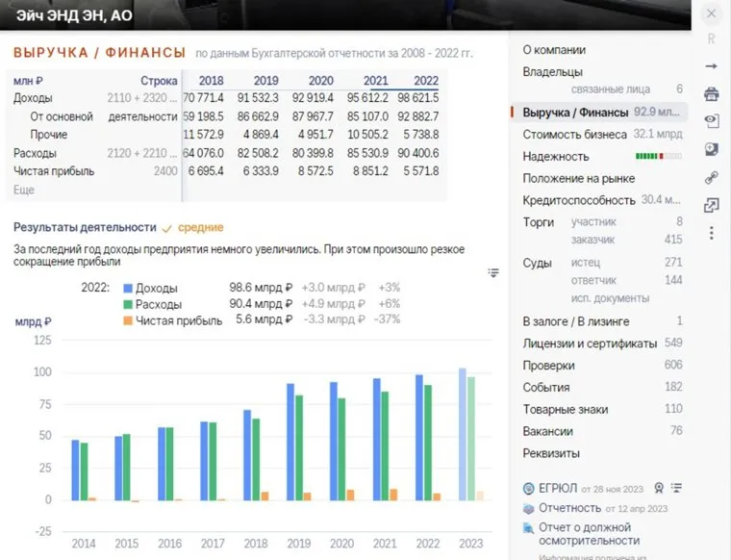Image resolution: width=731 pixels, height=560 pixels.
Task: Select the 2022 column header in the table
Action: point(425,81)
